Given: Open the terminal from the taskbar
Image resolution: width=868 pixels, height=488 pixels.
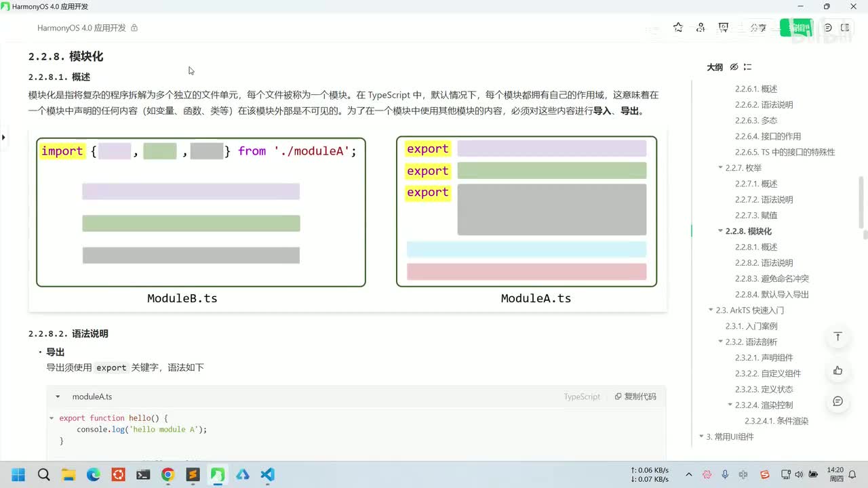Looking at the screenshot, I should click(x=143, y=474).
